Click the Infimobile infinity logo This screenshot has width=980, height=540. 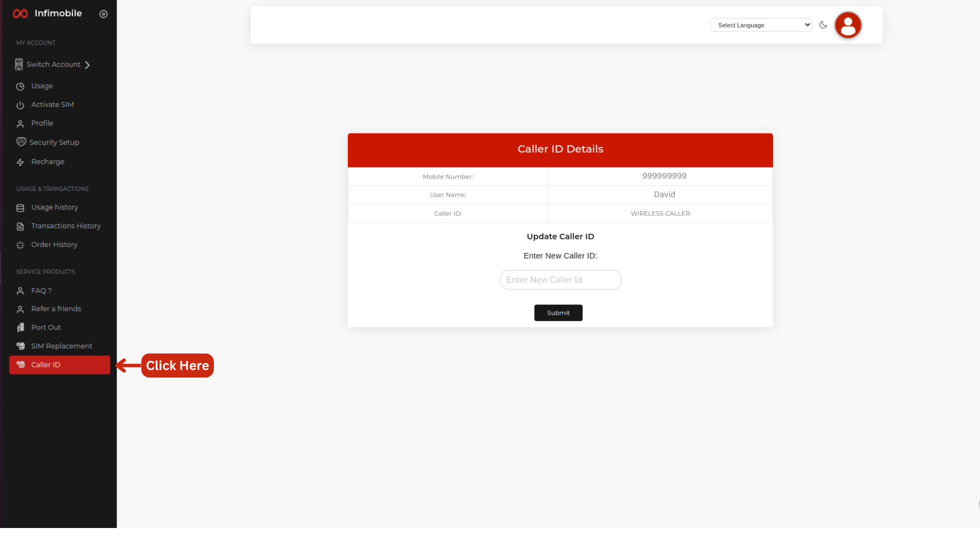pyautogui.click(x=20, y=13)
